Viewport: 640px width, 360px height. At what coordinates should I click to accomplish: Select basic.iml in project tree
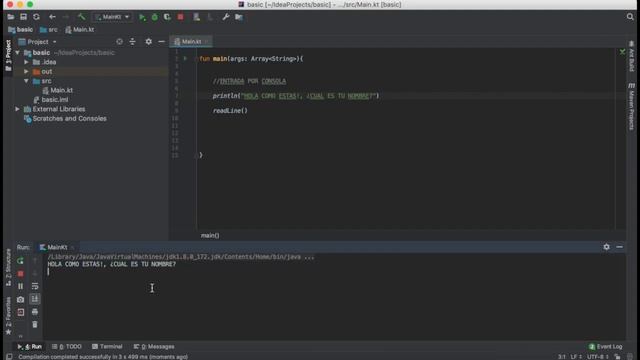[51, 100]
